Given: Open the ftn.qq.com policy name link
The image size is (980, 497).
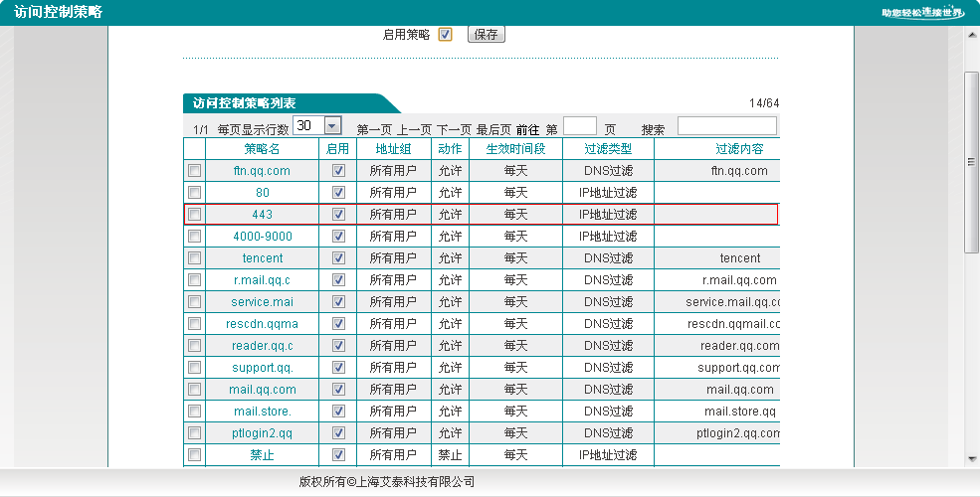Looking at the screenshot, I should [262, 170].
